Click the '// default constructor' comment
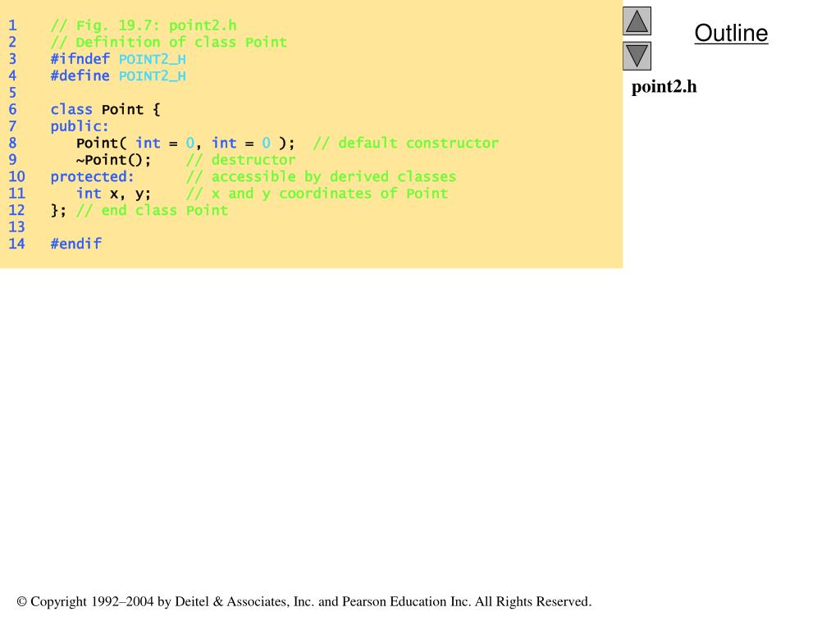The height and width of the screenshot is (630, 840). point(405,143)
